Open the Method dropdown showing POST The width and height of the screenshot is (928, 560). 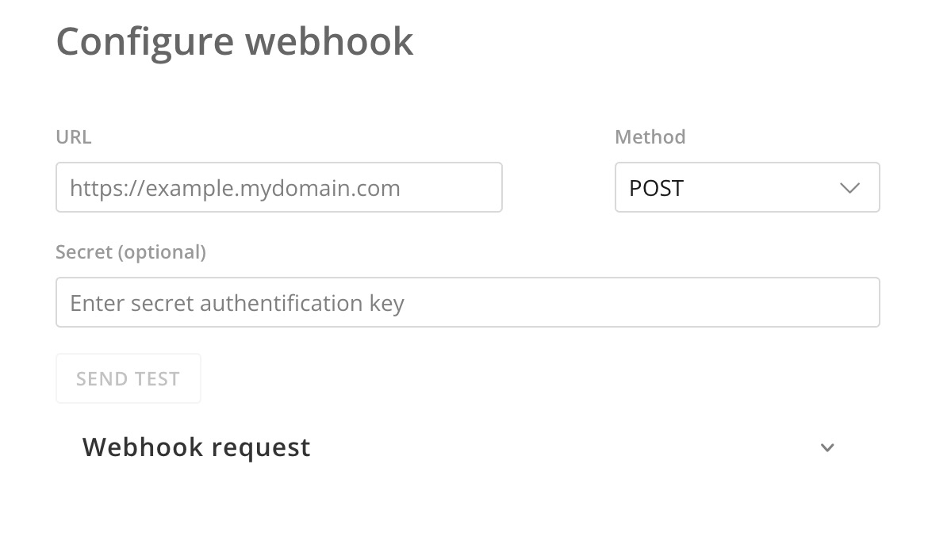747,187
